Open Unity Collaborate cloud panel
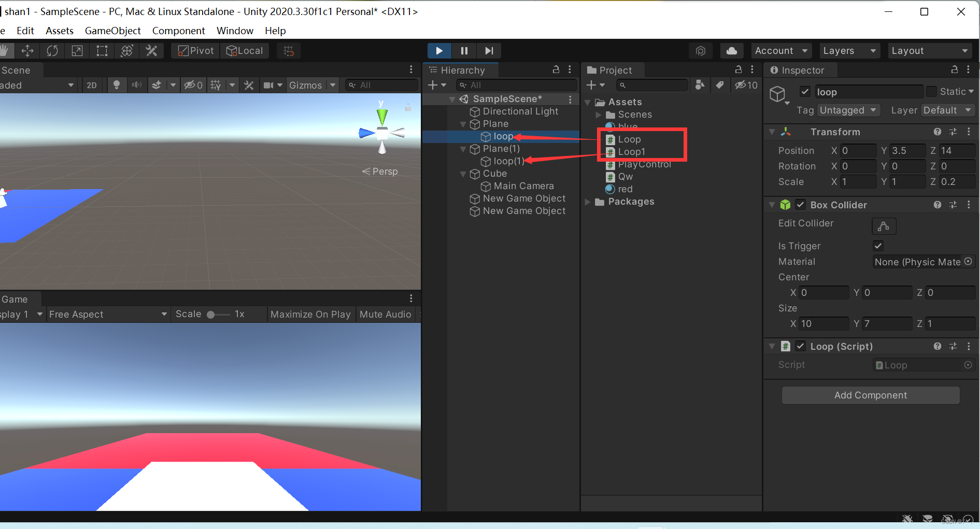Image resolution: width=980 pixels, height=529 pixels. [731, 50]
